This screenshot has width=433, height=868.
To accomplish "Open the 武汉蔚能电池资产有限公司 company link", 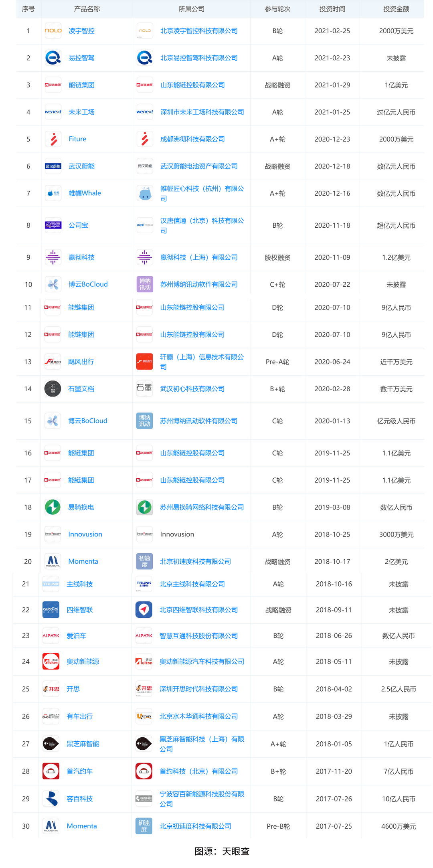I will pos(199,166).
